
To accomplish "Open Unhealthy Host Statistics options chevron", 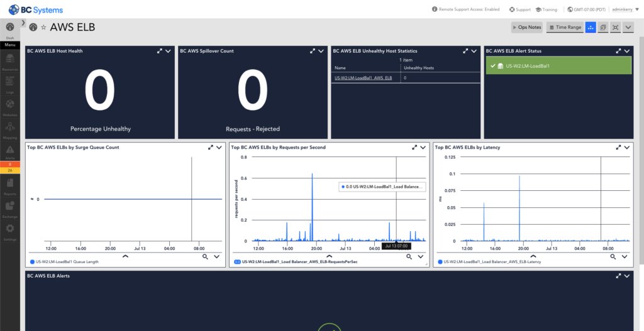I will [474, 51].
